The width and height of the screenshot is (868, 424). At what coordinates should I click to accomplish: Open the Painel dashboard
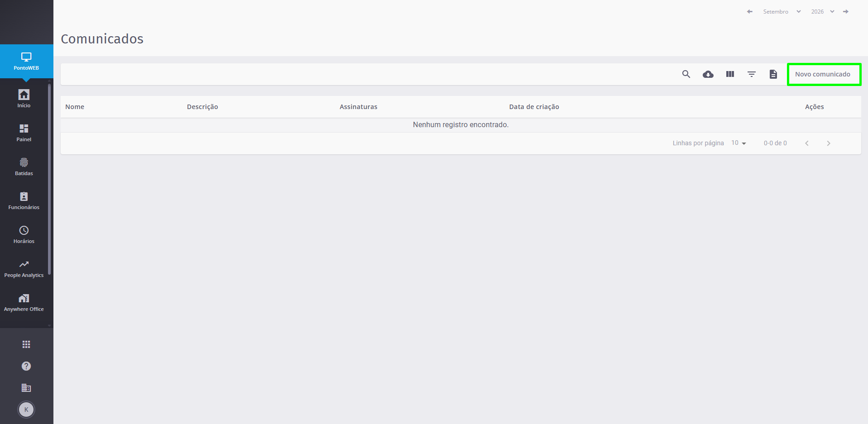tap(24, 133)
